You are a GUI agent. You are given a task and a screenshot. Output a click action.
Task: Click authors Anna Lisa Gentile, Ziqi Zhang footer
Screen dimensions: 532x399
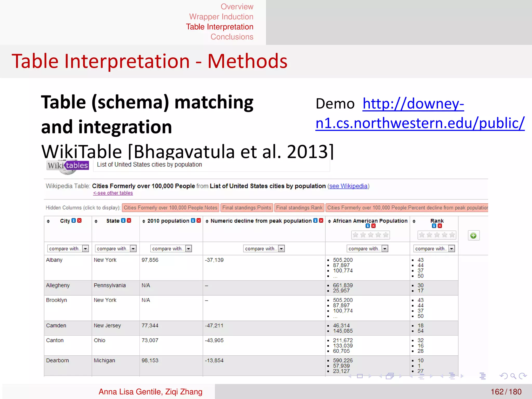150,392
